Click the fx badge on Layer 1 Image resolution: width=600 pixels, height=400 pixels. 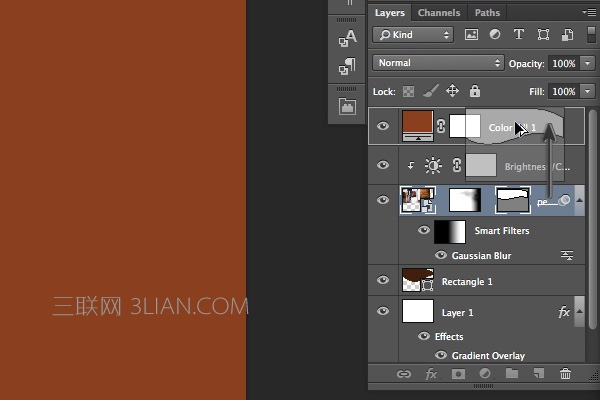coord(564,312)
